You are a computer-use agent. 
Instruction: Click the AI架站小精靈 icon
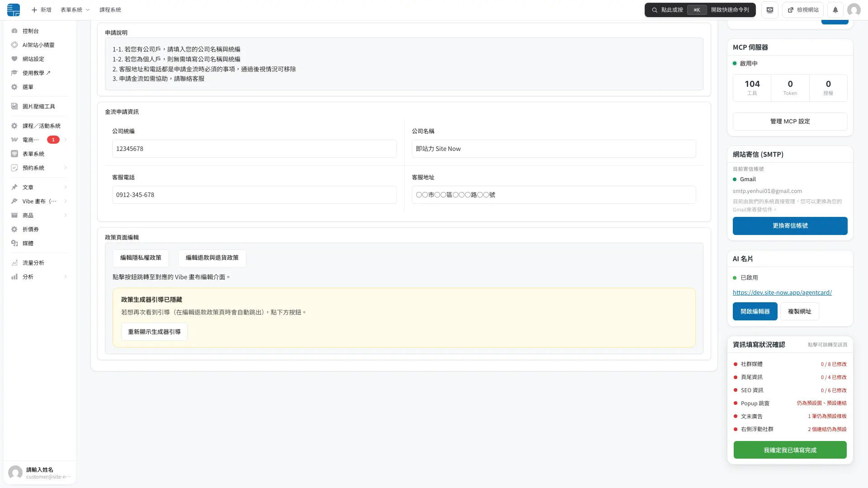[14, 45]
